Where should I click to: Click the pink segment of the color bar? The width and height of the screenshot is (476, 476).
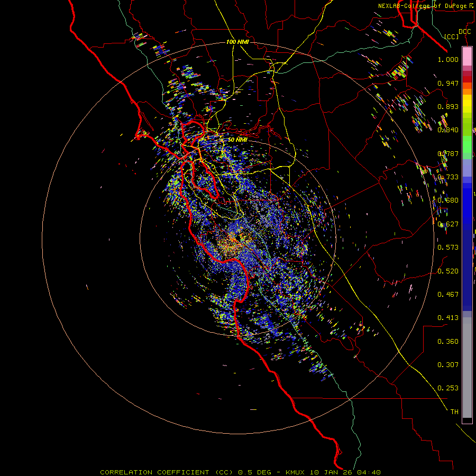point(467,57)
